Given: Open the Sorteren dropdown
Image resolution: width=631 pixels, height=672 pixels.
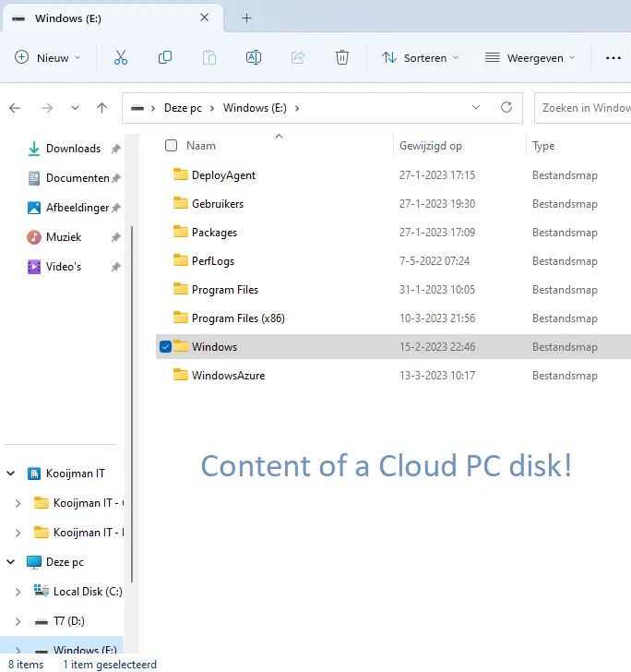Looking at the screenshot, I should pos(420,57).
